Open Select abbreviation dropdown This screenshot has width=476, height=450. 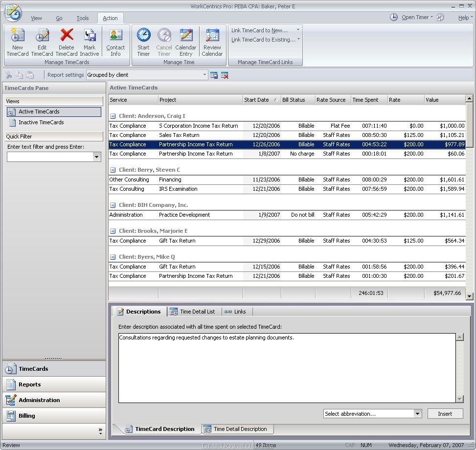417,414
